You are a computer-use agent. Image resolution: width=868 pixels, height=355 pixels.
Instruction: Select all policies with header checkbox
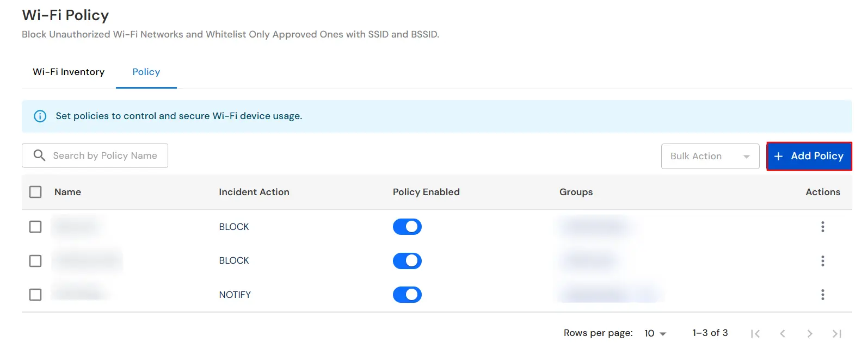click(x=35, y=192)
